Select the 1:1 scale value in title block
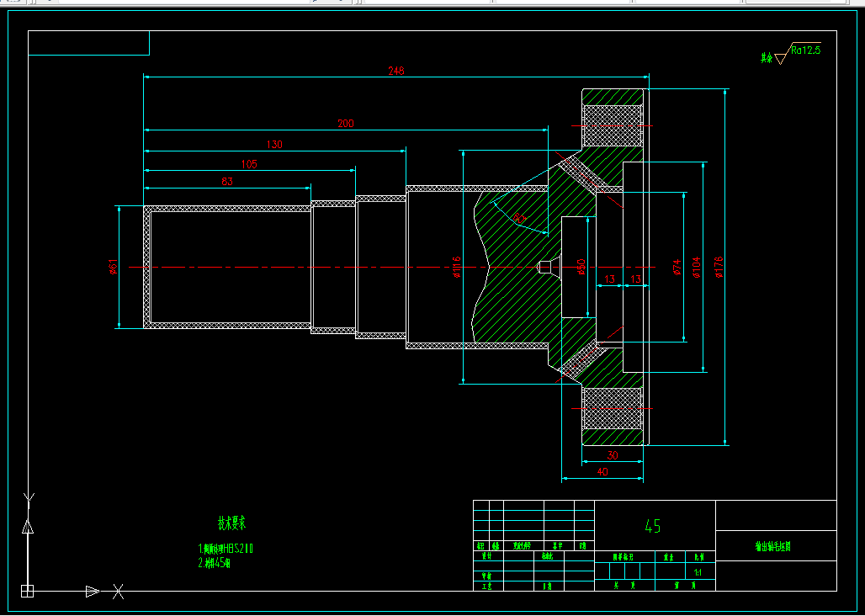865x616 pixels. click(x=698, y=572)
